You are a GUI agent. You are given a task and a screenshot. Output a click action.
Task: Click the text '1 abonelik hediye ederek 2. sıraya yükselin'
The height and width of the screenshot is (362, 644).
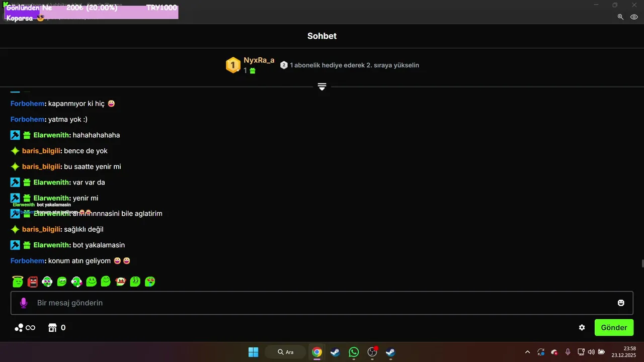coord(355,65)
